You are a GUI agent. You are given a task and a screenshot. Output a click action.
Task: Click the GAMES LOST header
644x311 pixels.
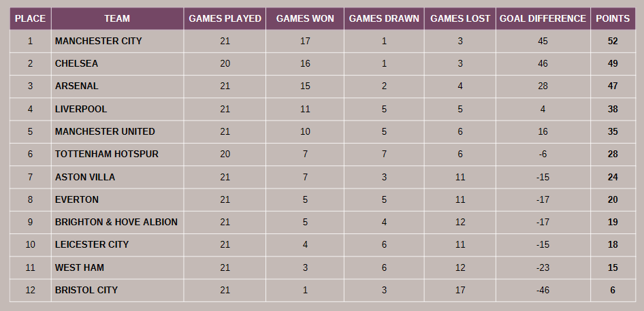click(460, 18)
